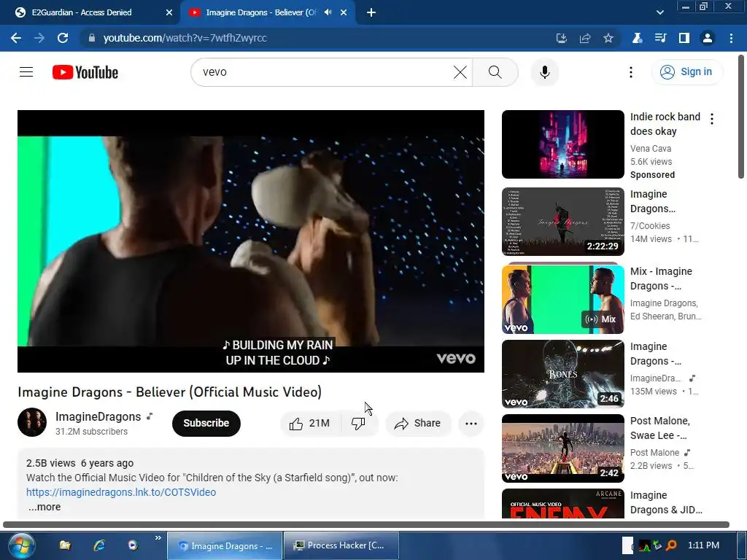Click the Subscribe button
The width and height of the screenshot is (747, 560).
[206, 424]
